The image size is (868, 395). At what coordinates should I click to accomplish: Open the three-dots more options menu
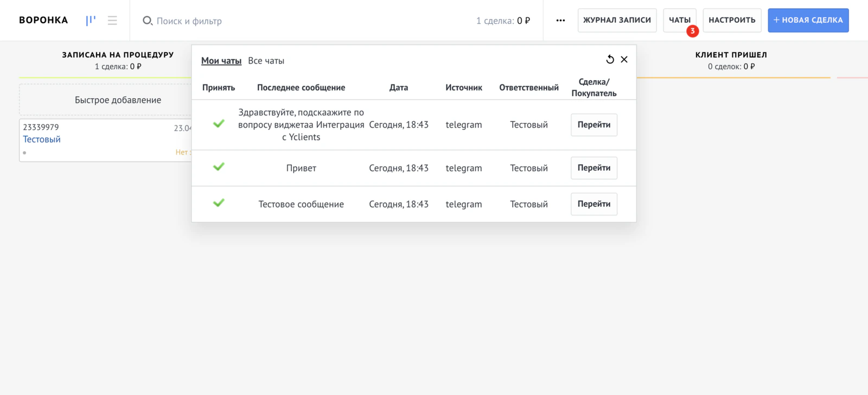(x=560, y=21)
